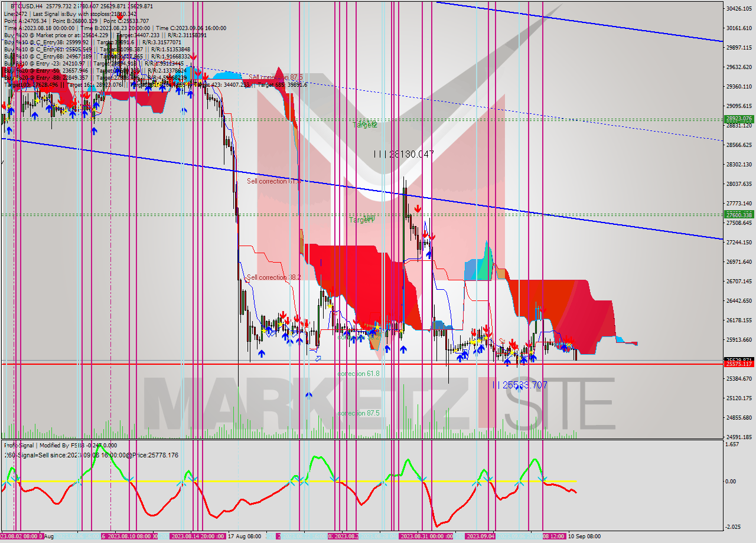The width and height of the screenshot is (756, 543).
Task: Click the 28130.047 price annotation
Action: 405,153
